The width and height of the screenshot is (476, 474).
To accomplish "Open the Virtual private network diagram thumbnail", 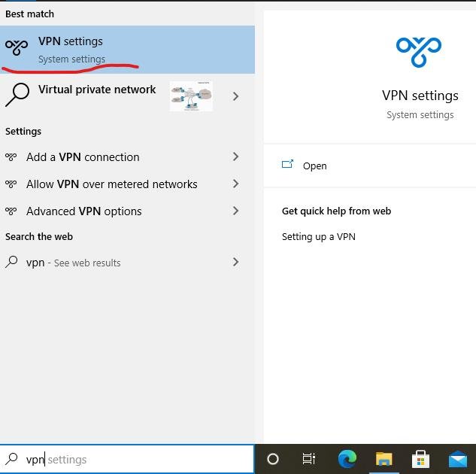I will (191, 96).
